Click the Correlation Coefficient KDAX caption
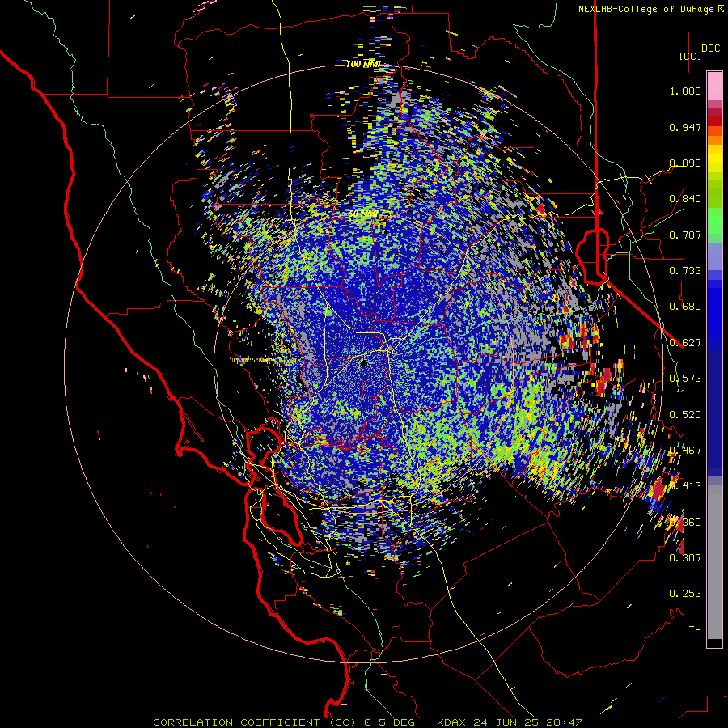728x728 pixels. [x=367, y=722]
